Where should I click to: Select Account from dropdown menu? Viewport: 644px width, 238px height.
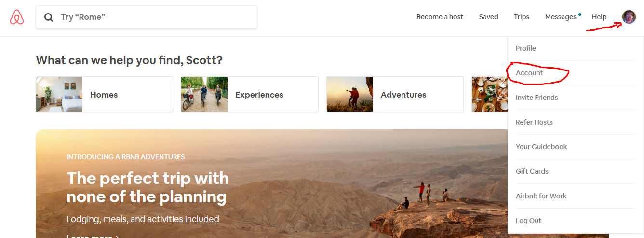pyautogui.click(x=529, y=73)
